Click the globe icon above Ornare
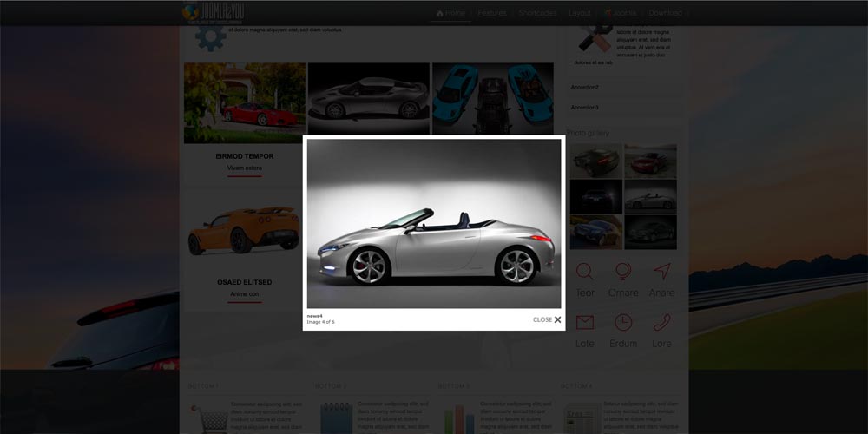The image size is (868, 434). tap(622, 272)
